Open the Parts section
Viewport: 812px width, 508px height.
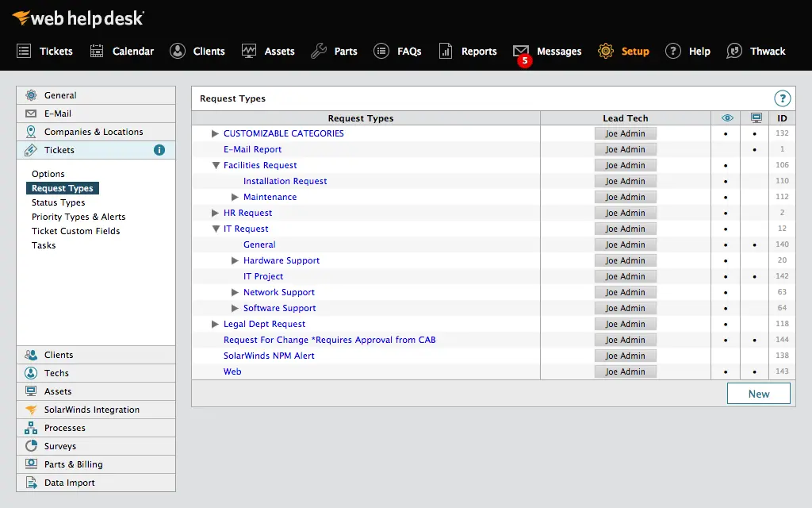(x=345, y=51)
